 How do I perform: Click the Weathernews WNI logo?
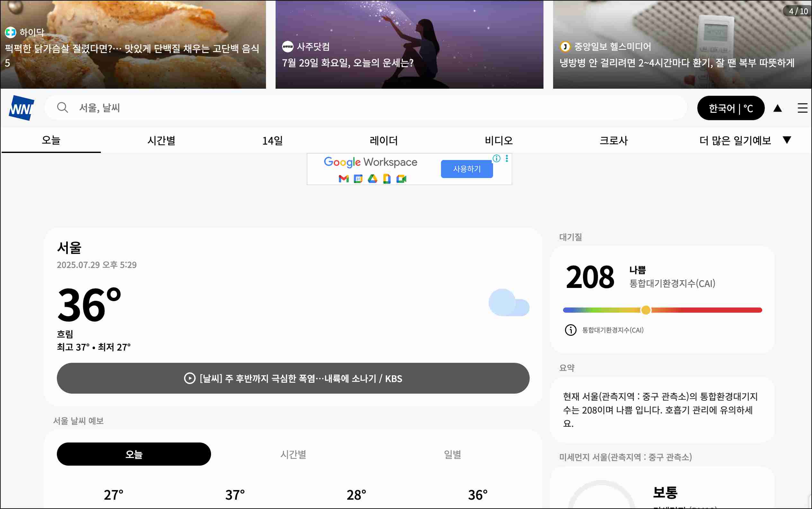click(x=21, y=108)
